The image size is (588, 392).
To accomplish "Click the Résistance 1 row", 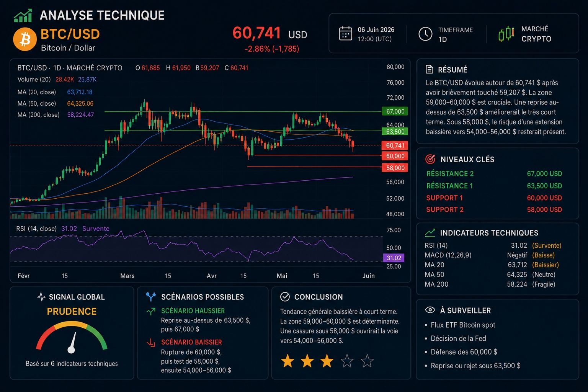I will (x=494, y=186).
